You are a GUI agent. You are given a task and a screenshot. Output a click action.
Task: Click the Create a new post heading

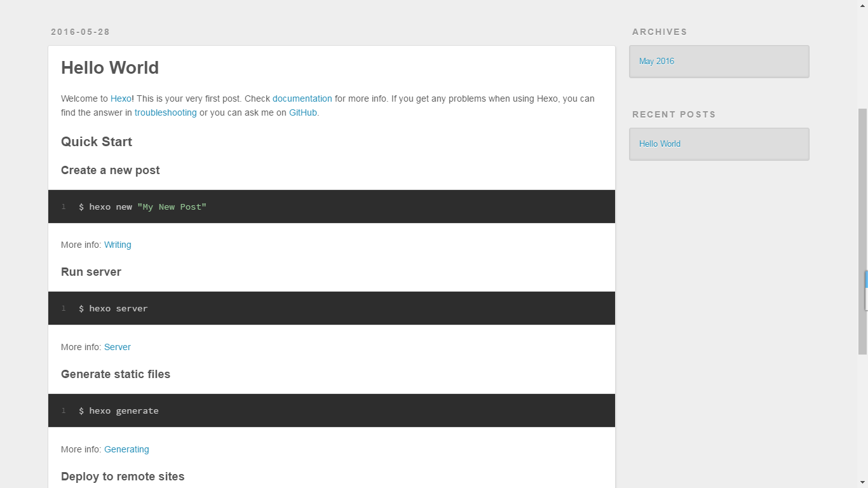click(x=110, y=170)
